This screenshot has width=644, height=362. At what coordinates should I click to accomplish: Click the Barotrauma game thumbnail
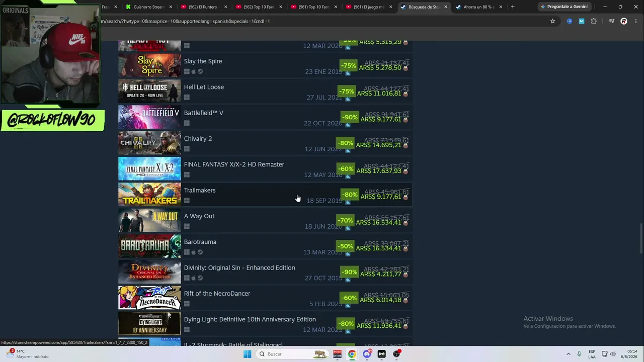[x=149, y=246]
